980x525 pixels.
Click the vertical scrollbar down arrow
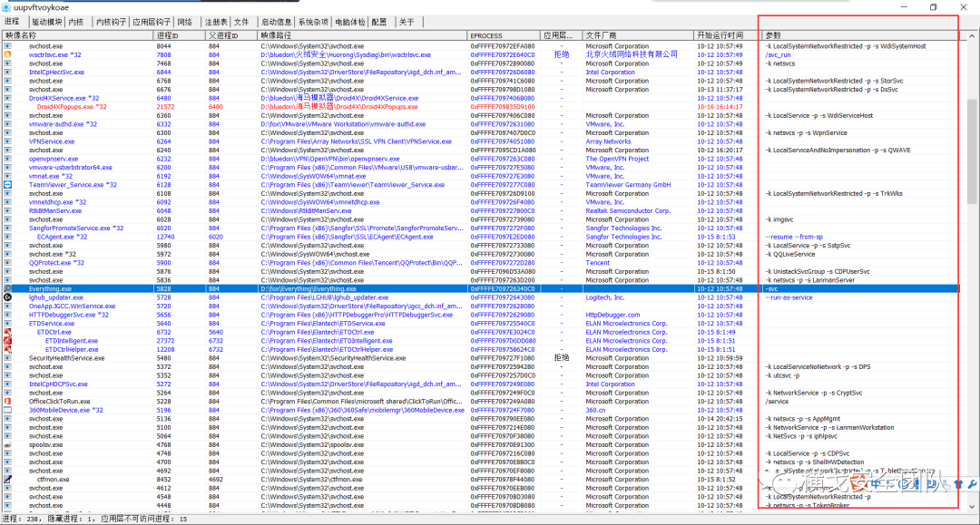(972, 506)
